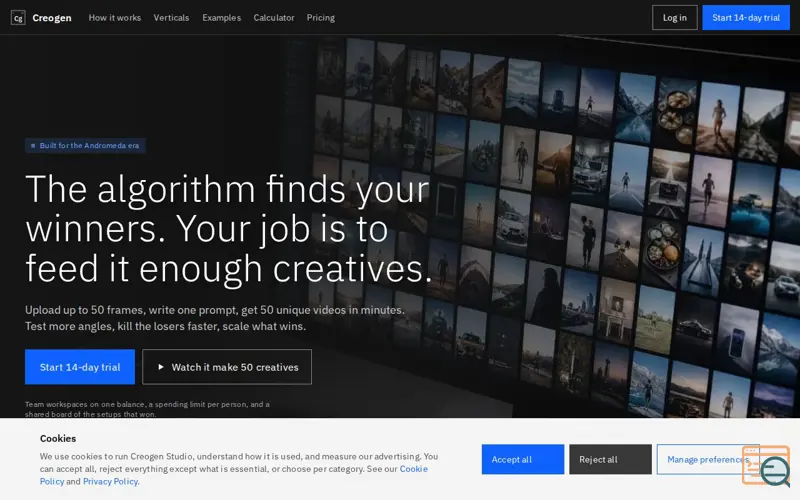This screenshot has width=800, height=500.
Task: Open the Examples nav item
Action: pos(221,18)
